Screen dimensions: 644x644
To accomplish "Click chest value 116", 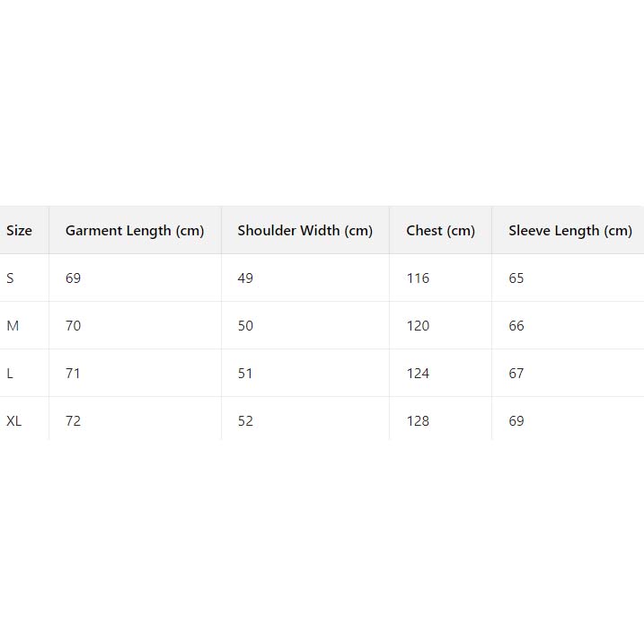I will (x=418, y=278).
